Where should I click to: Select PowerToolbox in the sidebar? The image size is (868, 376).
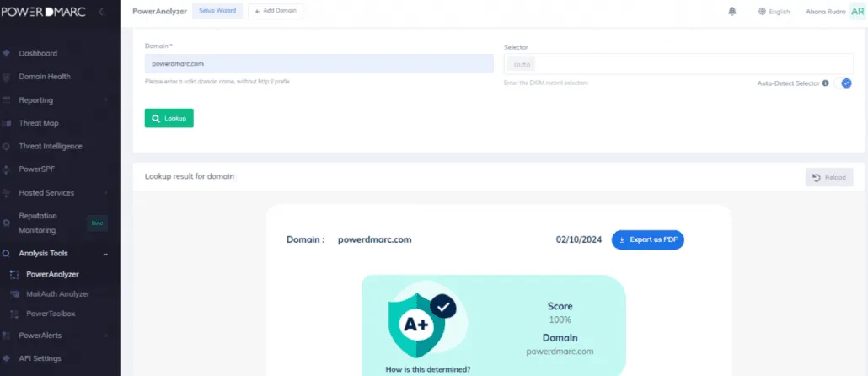click(x=51, y=314)
